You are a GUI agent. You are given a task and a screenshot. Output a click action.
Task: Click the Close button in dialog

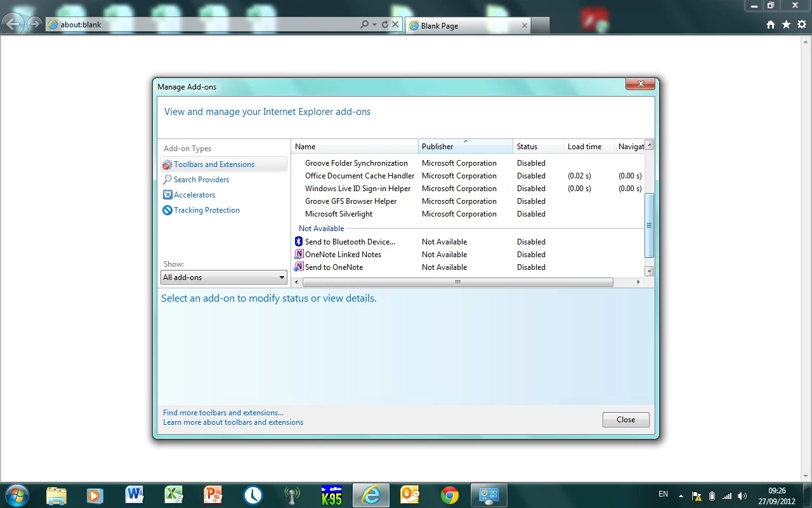(625, 420)
